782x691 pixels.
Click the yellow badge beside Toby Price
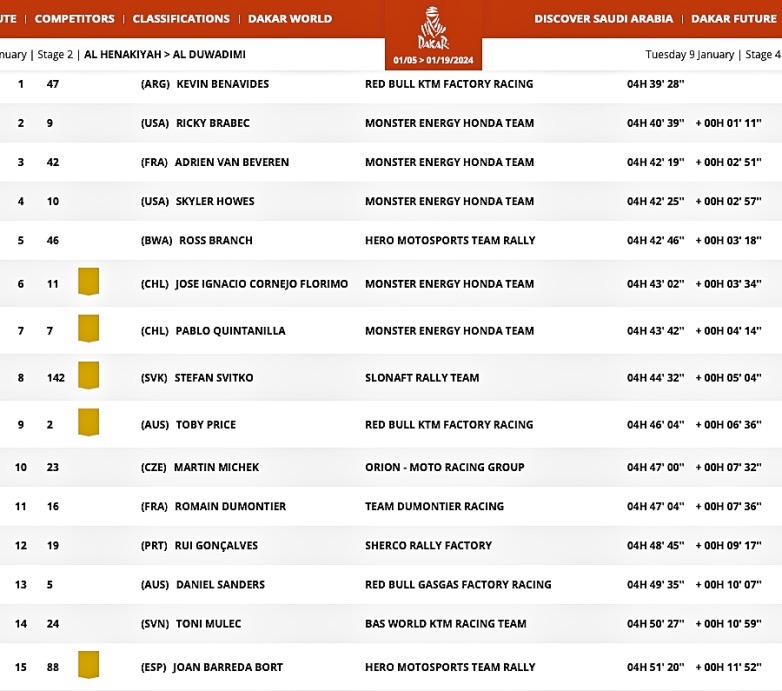(x=89, y=423)
